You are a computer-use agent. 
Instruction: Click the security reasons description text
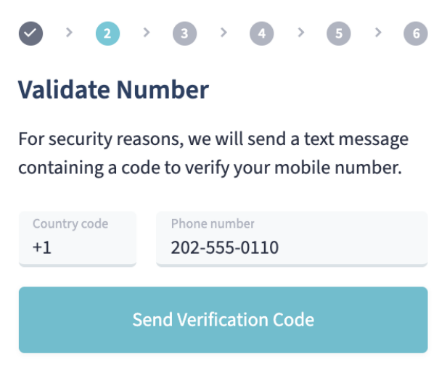pos(213,153)
